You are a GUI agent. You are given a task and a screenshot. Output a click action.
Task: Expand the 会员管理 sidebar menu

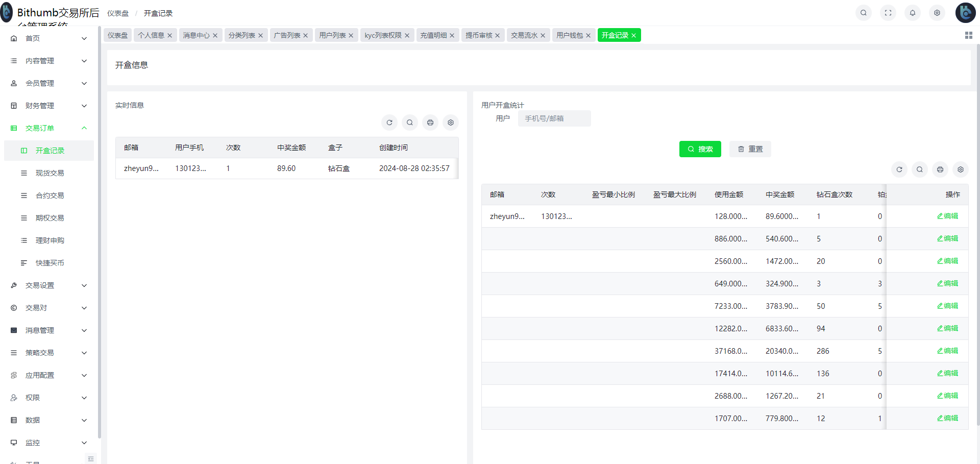pyautogui.click(x=49, y=83)
